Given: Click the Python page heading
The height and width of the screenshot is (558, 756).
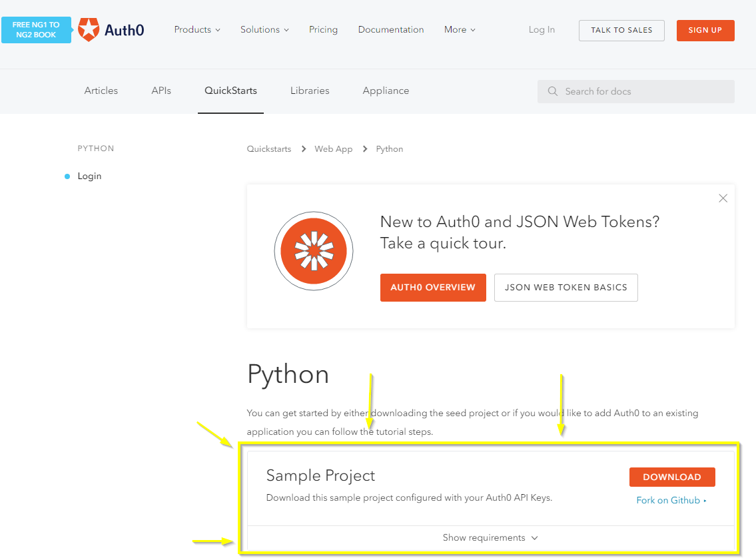Looking at the screenshot, I should tap(288, 375).
